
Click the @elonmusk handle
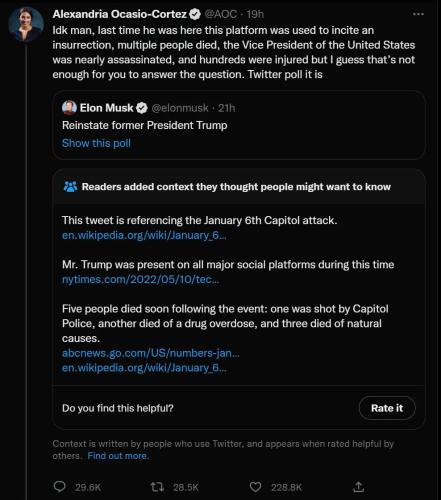(x=180, y=108)
